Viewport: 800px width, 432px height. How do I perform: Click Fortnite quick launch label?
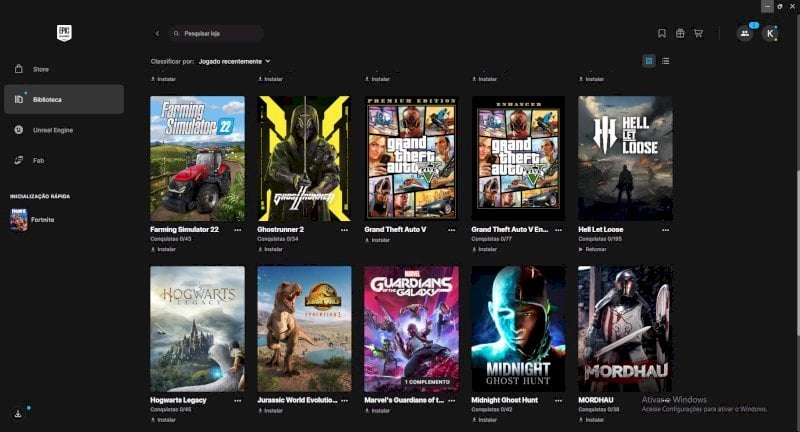[42, 220]
